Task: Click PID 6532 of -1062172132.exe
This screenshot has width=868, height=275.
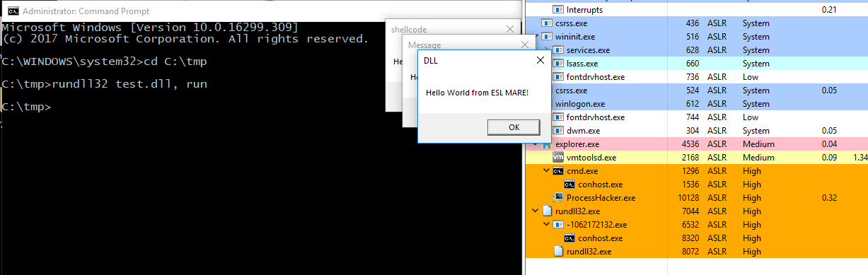Action: [690, 225]
